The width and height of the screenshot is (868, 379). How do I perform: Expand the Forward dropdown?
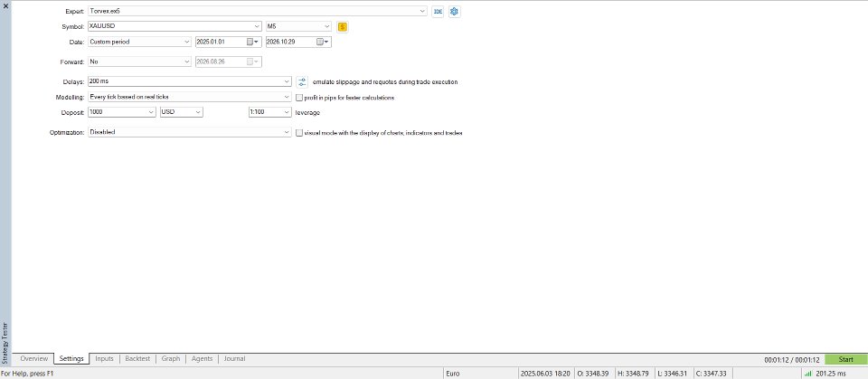[x=186, y=62]
